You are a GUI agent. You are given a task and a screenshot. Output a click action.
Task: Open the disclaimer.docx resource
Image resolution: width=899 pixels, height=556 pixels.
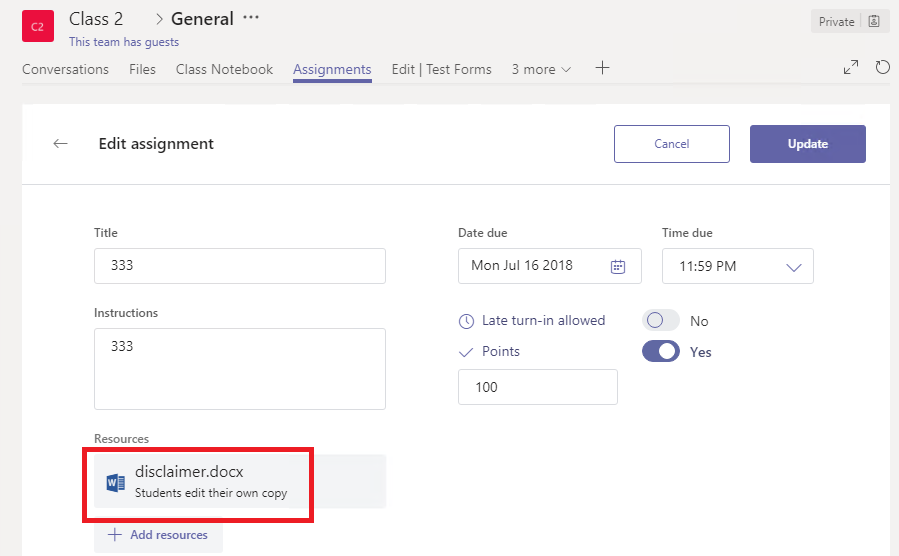[x=240, y=481]
